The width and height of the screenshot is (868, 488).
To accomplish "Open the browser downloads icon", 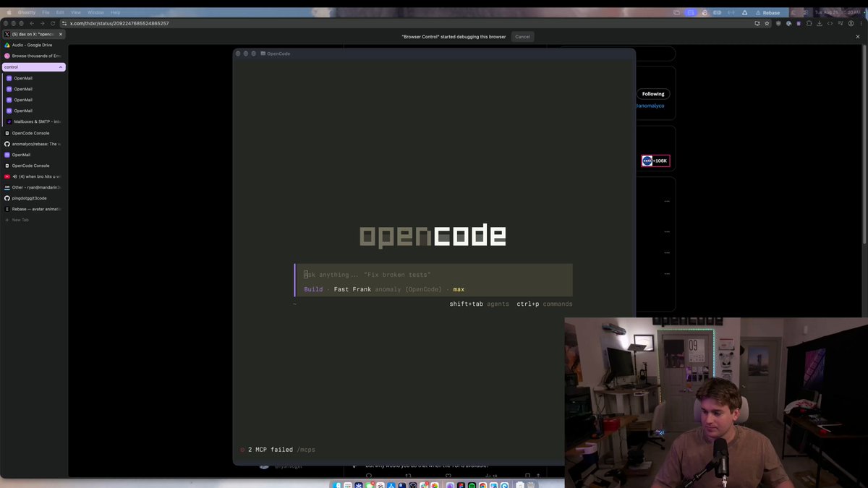I will [820, 23].
